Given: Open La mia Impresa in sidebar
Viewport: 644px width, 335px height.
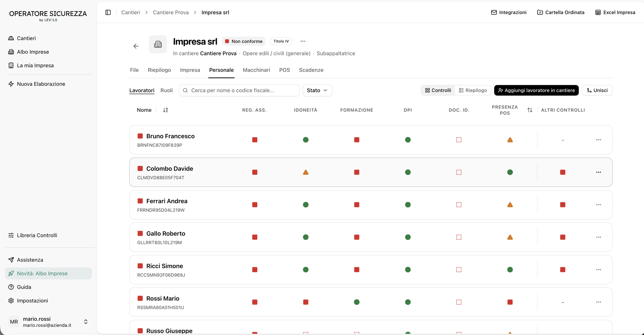Looking at the screenshot, I should pyautogui.click(x=48, y=65).
